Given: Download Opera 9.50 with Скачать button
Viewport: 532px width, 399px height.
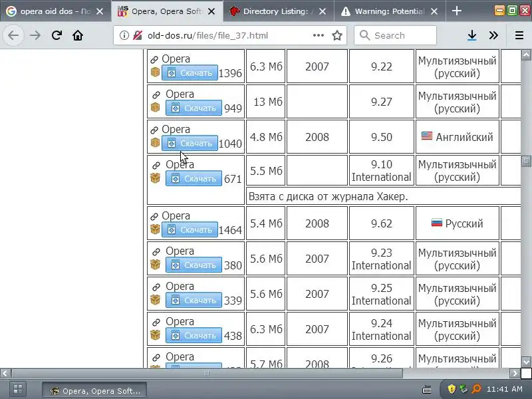Looking at the screenshot, I should (190, 143).
